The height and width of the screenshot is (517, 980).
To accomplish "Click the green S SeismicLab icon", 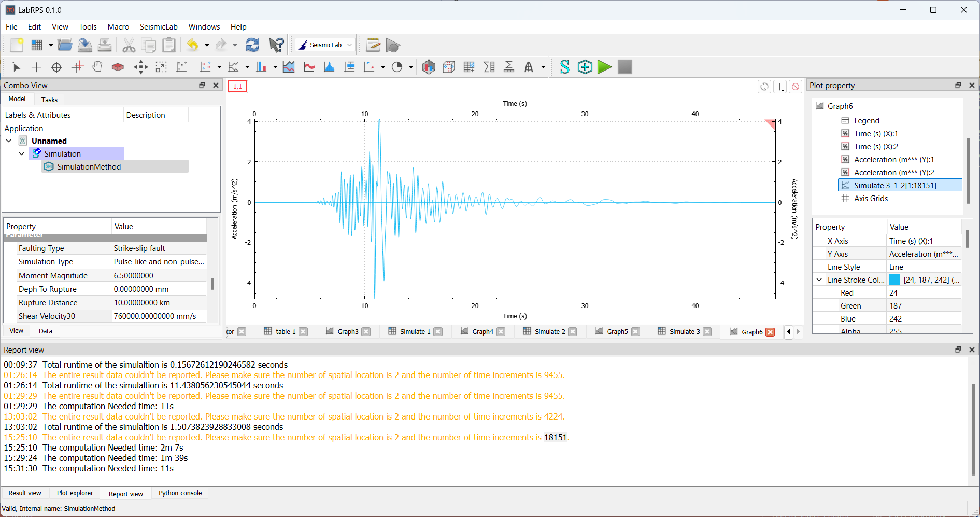I will pos(564,67).
